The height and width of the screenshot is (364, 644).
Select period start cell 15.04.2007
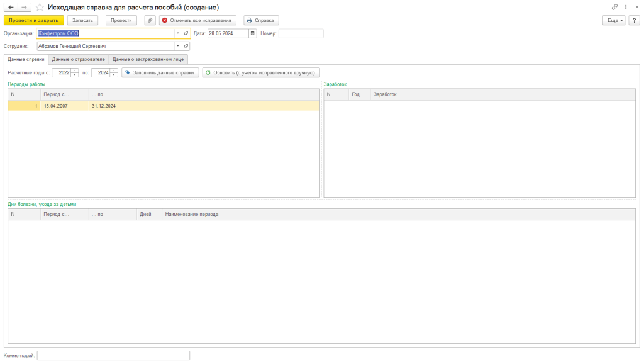click(65, 106)
